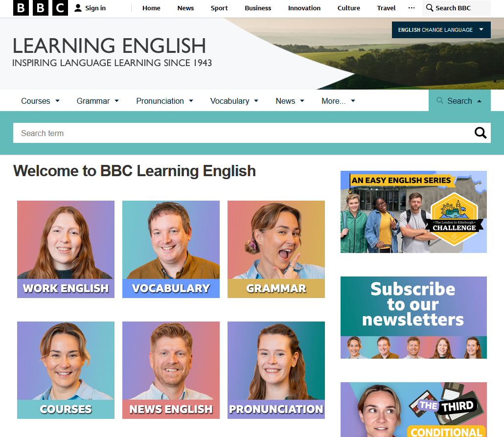Click inside the Search BBC field

[457, 8]
